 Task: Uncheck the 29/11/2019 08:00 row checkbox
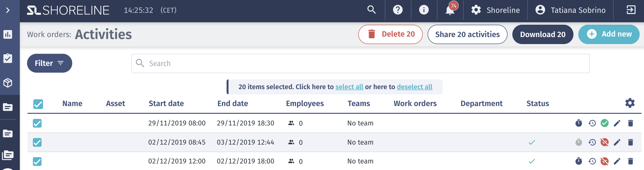(37, 123)
